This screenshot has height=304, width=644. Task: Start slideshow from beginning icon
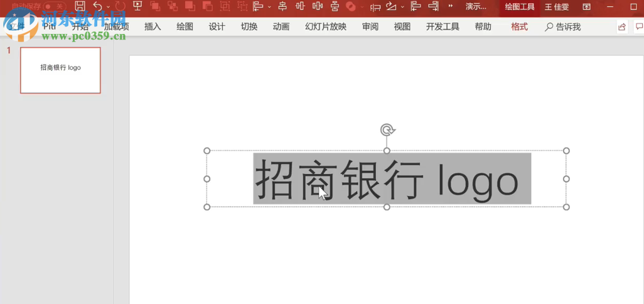click(137, 6)
